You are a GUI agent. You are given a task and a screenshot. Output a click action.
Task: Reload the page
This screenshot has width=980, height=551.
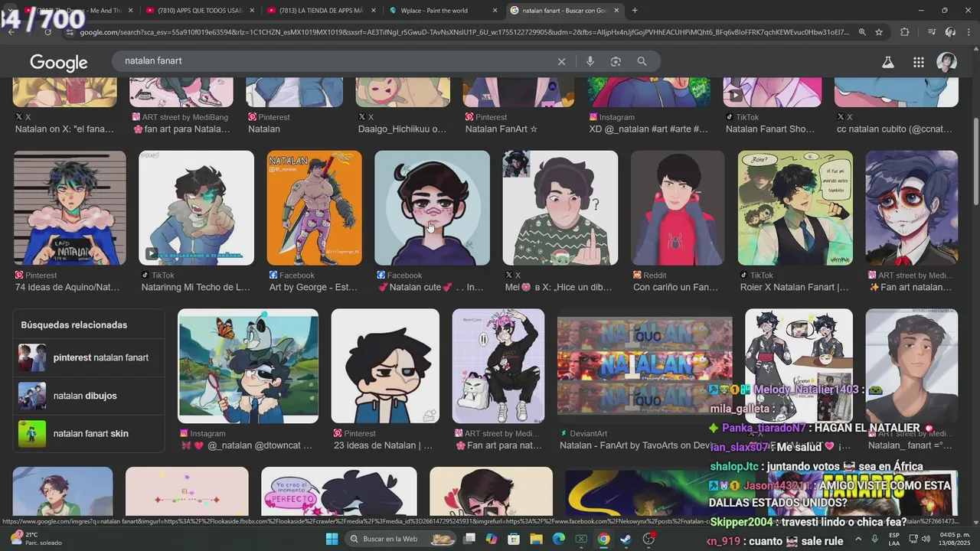47,32
